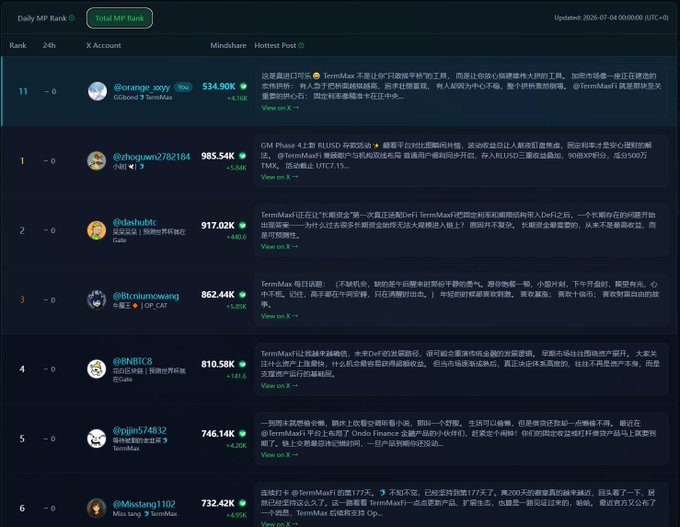Click View on X for @orange_xxyy post
Viewport: 680px width, 527px height.
click(280, 108)
